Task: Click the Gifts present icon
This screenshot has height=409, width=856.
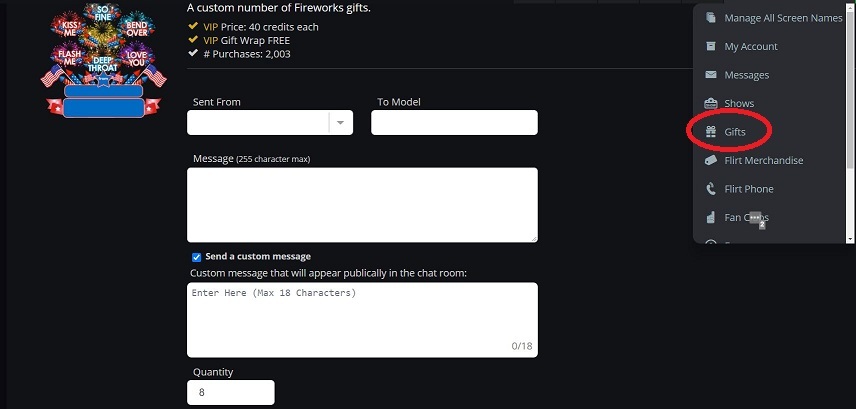Action: 711,131
